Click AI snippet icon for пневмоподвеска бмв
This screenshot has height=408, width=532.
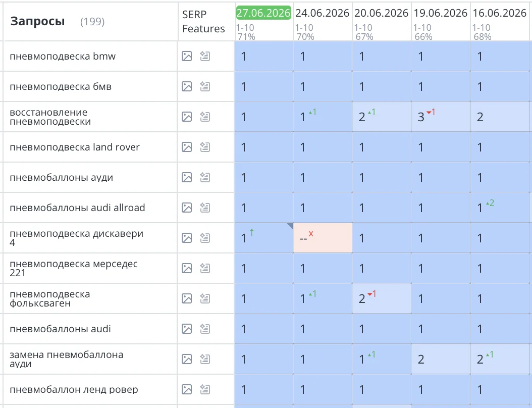(x=205, y=86)
